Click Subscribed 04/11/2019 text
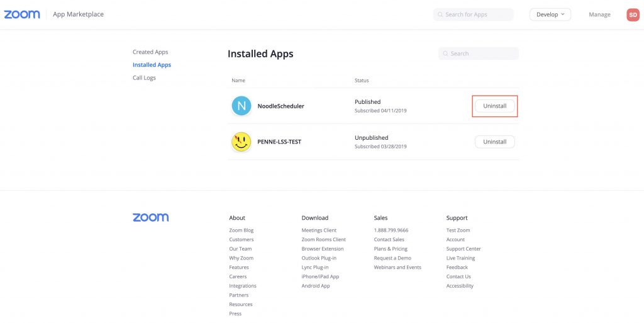Viewport: 644px width, 323px height. pyautogui.click(x=380, y=111)
